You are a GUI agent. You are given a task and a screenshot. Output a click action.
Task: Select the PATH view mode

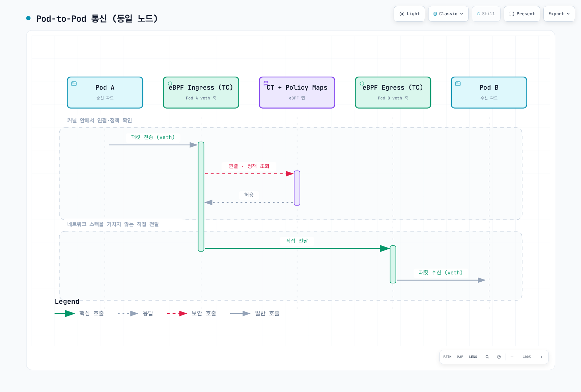[x=447, y=357]
